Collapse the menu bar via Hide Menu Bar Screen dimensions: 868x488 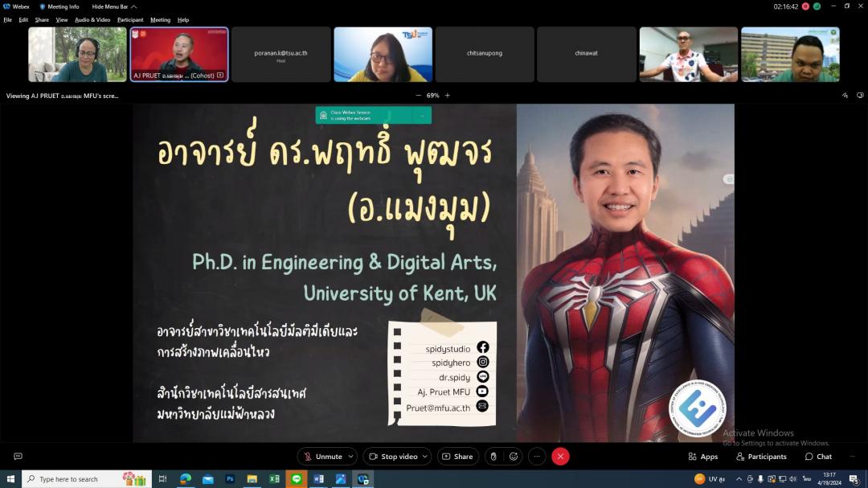(x=114, y=6)
